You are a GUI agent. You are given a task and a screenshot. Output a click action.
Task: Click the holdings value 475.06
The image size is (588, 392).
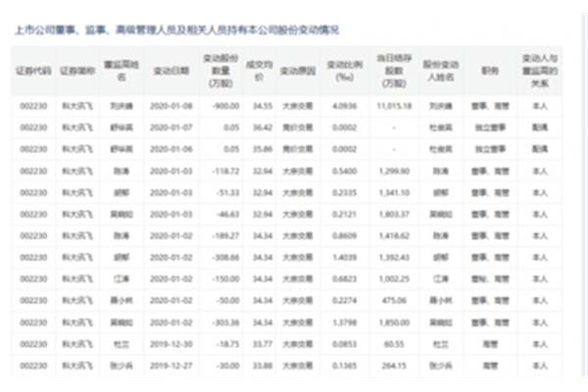(394, 301)
